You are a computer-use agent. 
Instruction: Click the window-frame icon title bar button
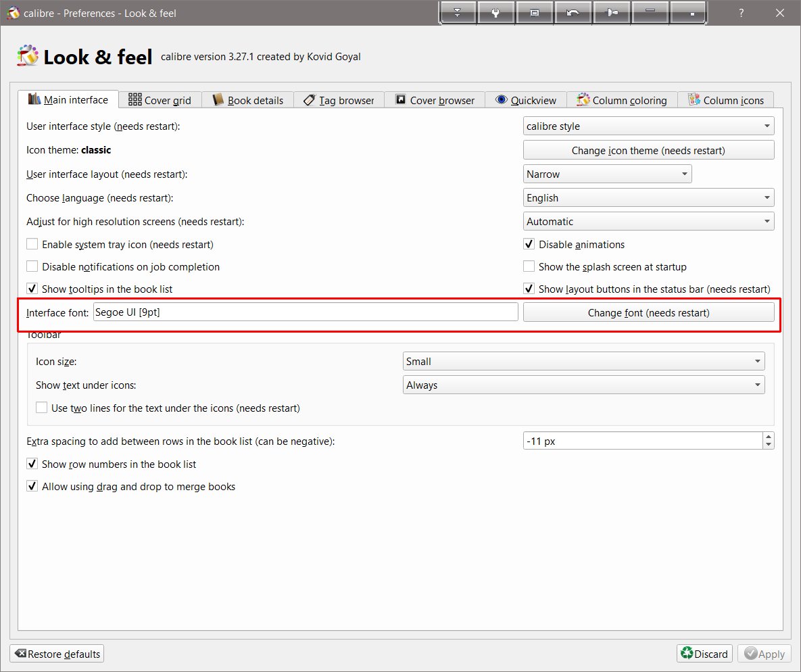click(535, 13)
